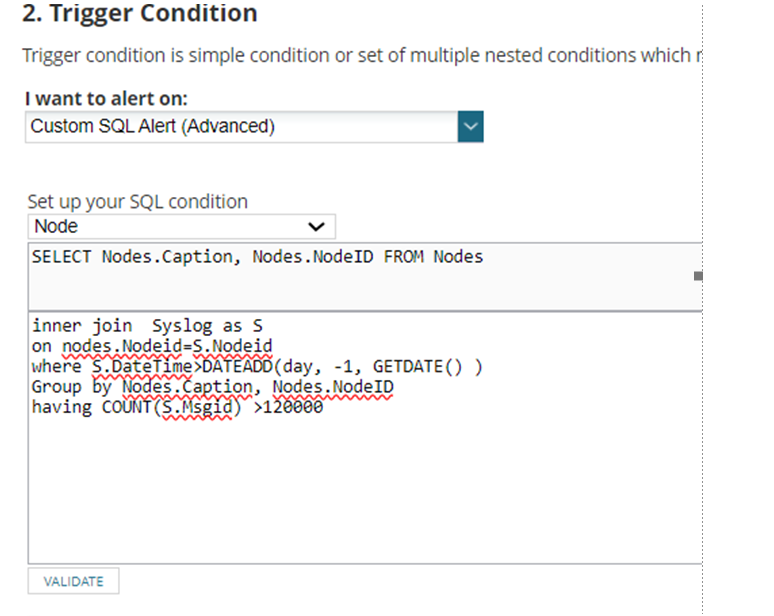Click the scrollbar handle beside the SELECT statement

coord(697,275)
